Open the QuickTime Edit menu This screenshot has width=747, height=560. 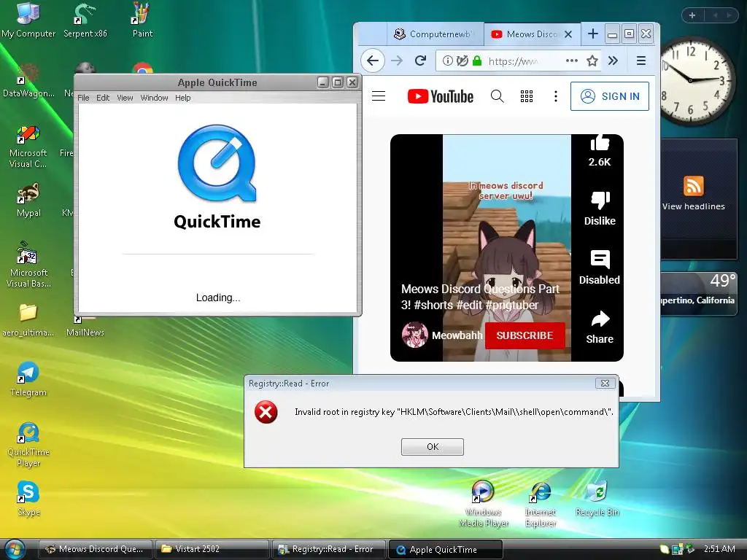[103, 98]
